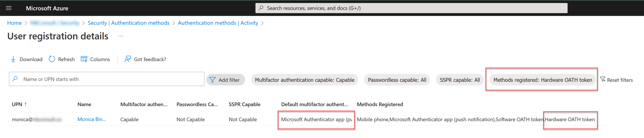
Task: Sort by the UPN column header
Action: [x=19, y=104]
